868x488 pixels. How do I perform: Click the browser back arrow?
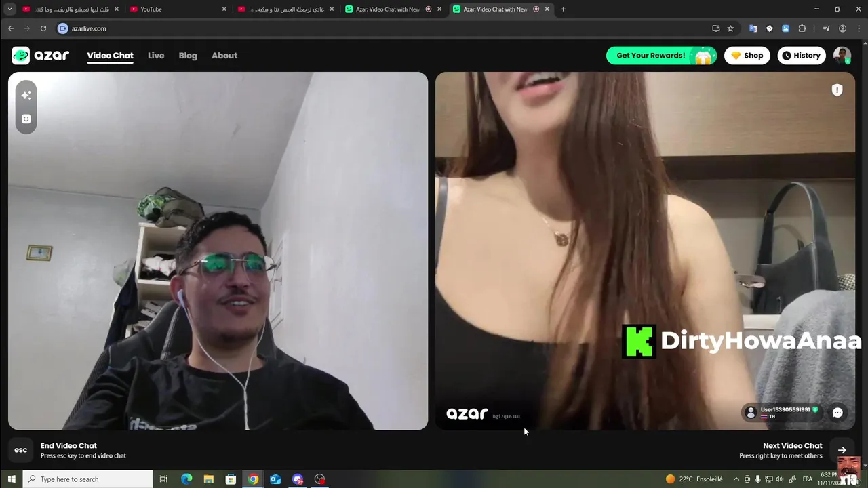[x=11, y=28]
